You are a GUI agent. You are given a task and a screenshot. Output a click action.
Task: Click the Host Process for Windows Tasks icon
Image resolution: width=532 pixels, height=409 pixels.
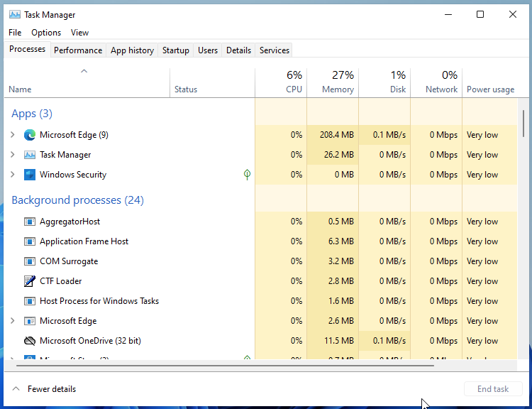[30, 301]
